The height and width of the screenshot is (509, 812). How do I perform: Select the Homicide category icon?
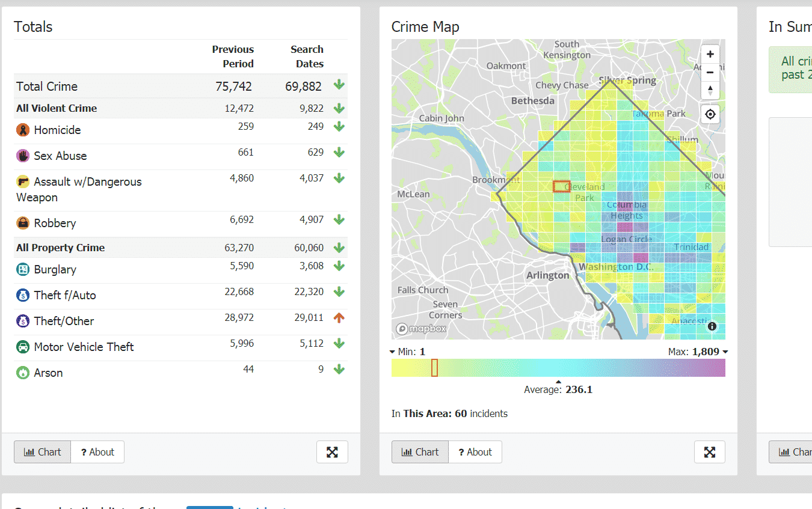click(22, 130)
